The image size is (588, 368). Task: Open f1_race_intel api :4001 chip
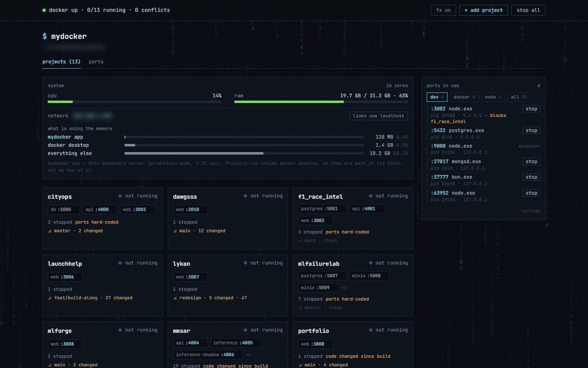[x=367, y=209]
